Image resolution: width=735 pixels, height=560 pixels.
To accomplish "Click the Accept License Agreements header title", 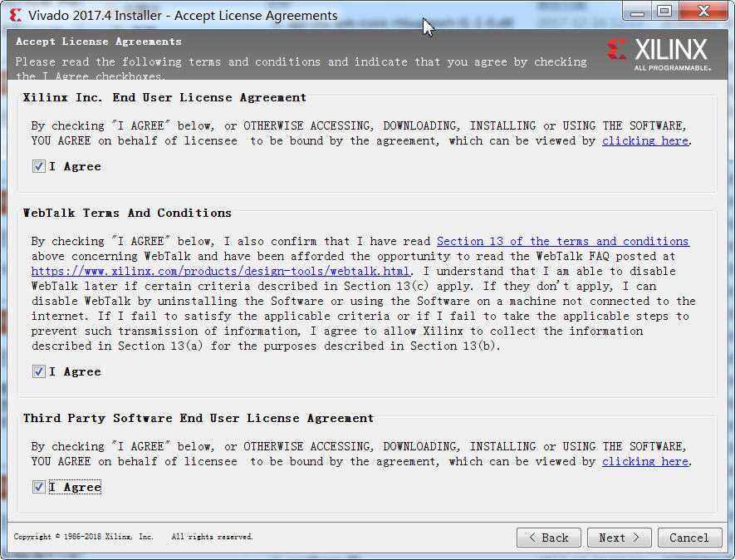I will [99, 42].
